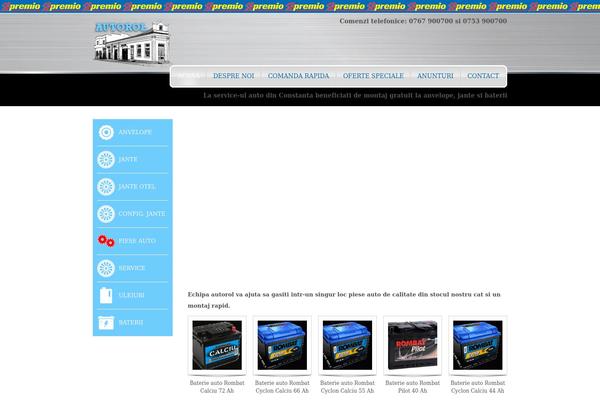
Task: Open 'Baterie auto Rombat Cyclon Calciu 66 Ah' title
Action: pyautogui.click(x=282, y=387)
